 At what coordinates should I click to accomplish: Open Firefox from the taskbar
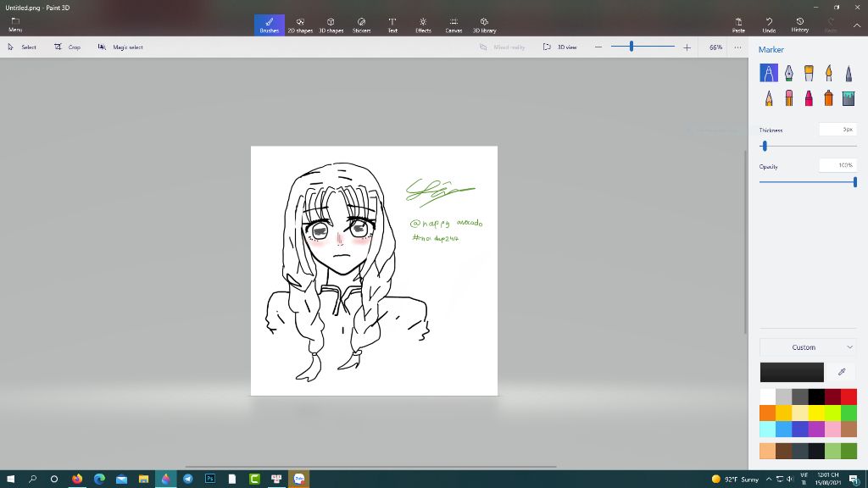(77, 479)
